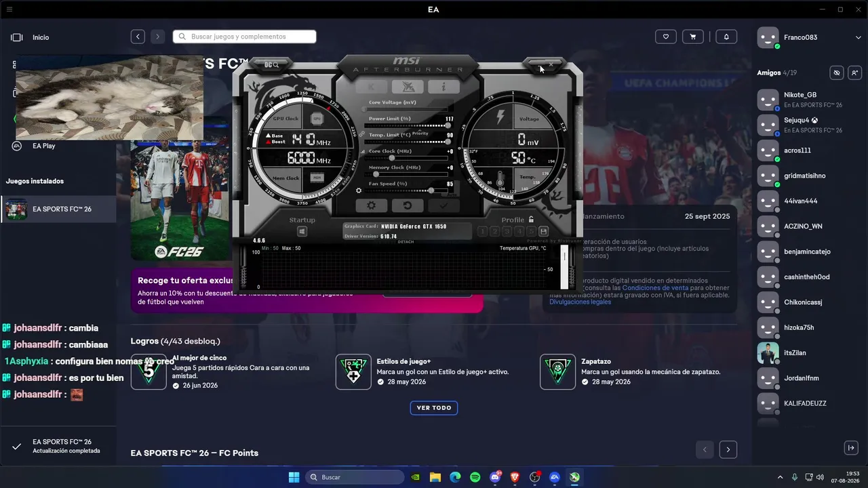Toggle friends visibility eye icon
868x488 pixels.
837,73
